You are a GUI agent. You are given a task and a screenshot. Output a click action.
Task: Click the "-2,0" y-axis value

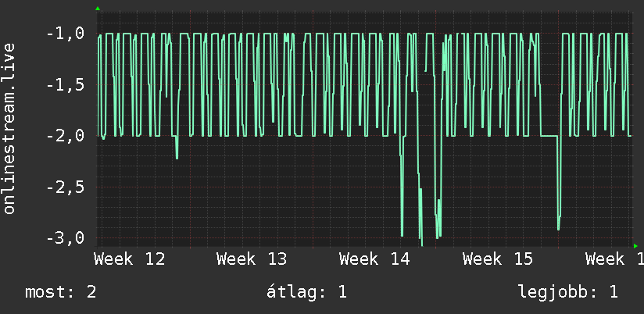(65, 136)
